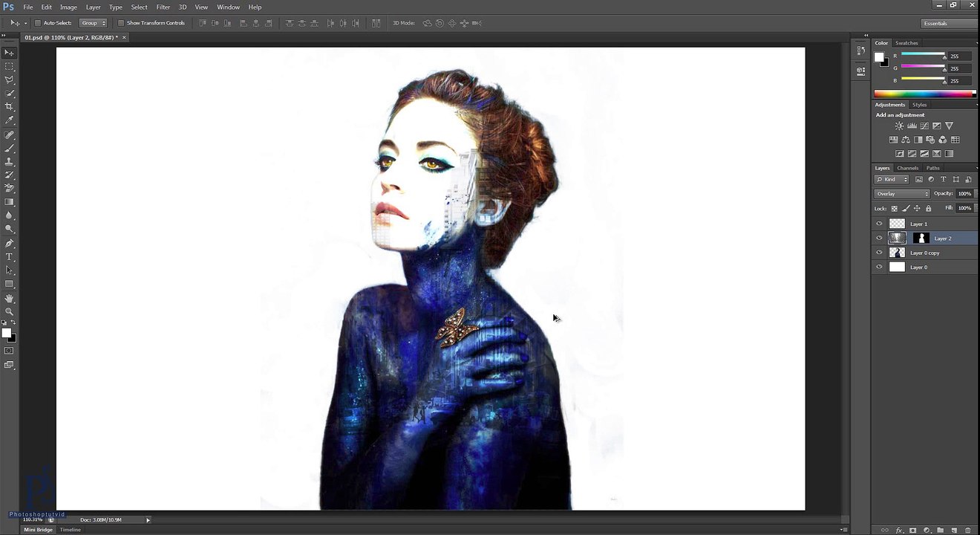Choose the Eyedropper tool
This screenshot has height=535, width=980.
(x=9, y=120)
